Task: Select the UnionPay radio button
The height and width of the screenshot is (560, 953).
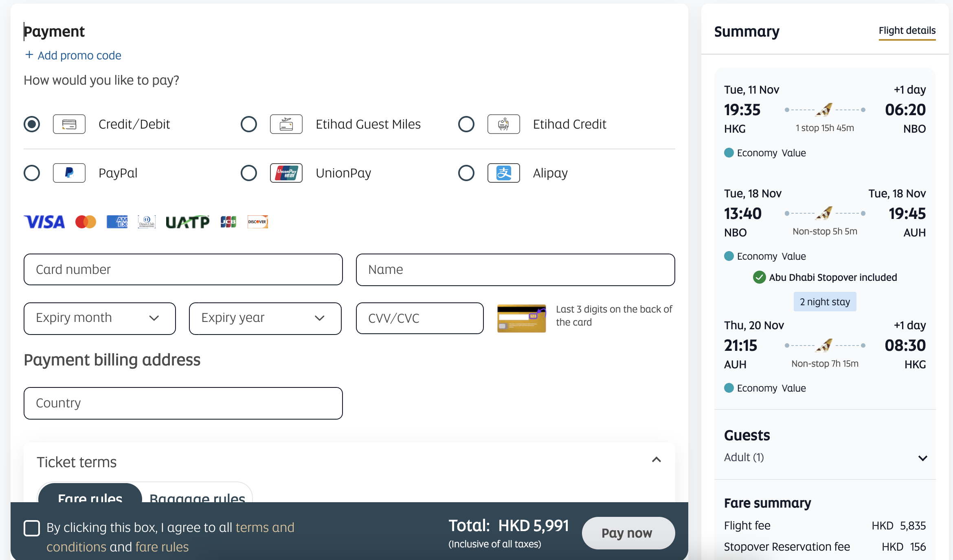Action: click(x=249, y=173)
